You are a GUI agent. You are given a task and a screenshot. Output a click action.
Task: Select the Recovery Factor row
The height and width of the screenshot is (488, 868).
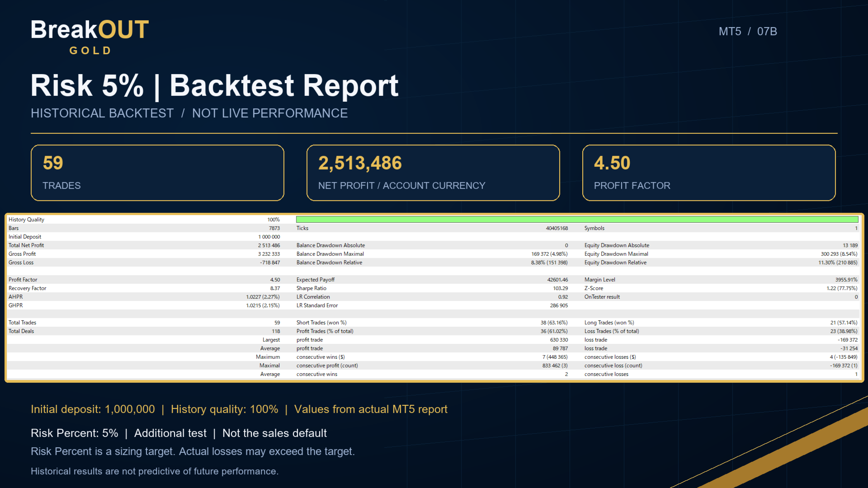(144, 288)
